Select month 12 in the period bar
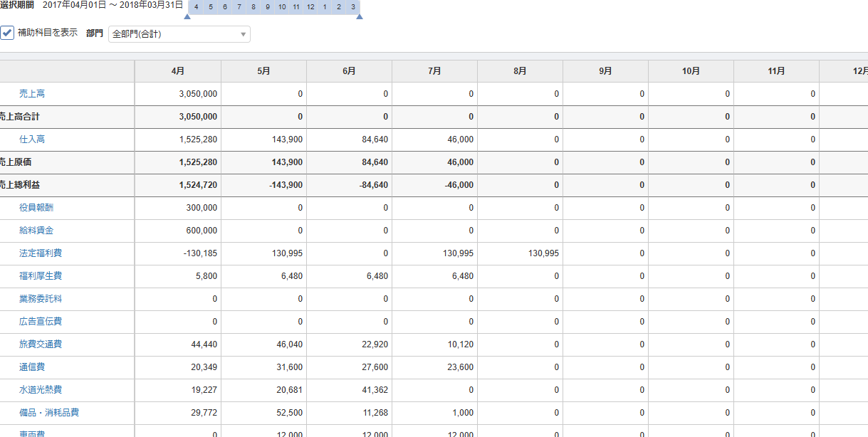The image size is (868, 437). [310, 7]
